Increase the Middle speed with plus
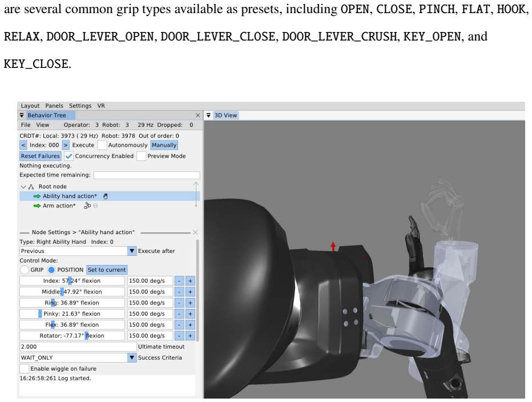The image size is (532, 402). click(x=190, y=292)
